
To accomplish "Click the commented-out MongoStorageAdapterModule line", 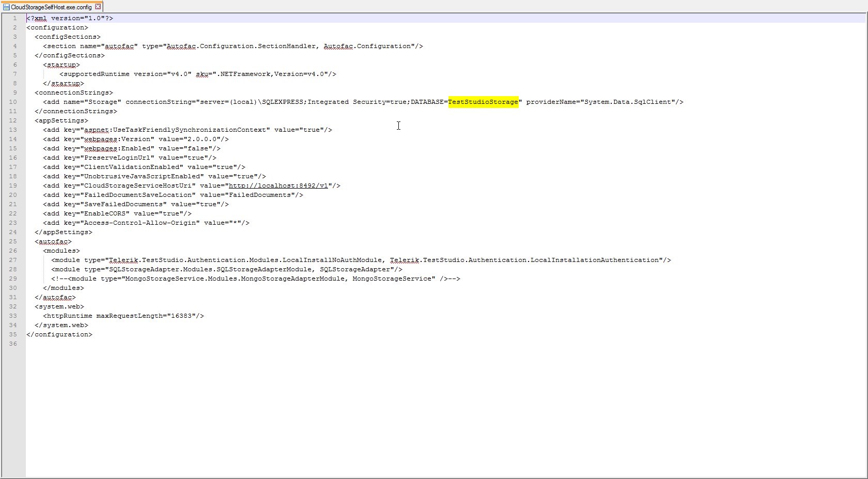I will [x=255, y=279].
